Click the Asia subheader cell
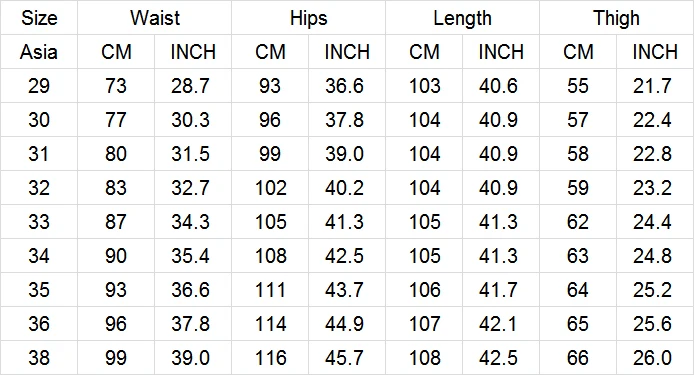Image resolution: width=694 pixels, height=375 pixels. click(39, 52)
